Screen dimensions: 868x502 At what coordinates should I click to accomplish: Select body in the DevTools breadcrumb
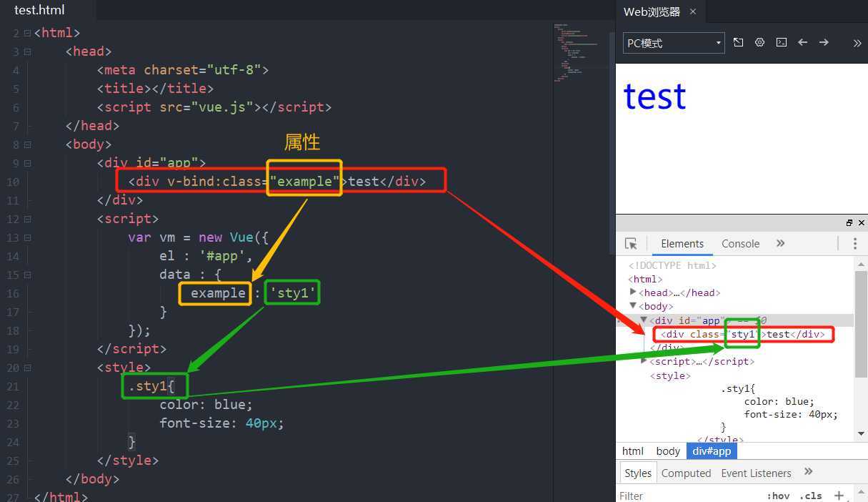tap(668, 451)
